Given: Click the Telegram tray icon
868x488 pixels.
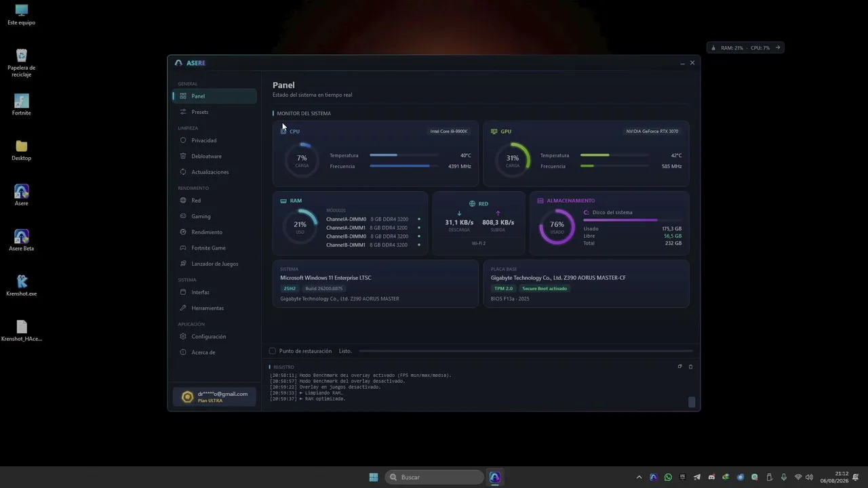Looking at the screenshot, I should pos(697,477).
